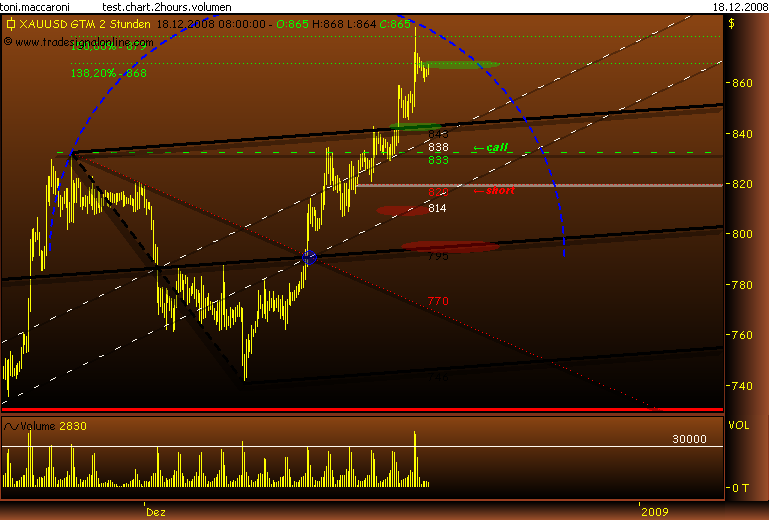
Task: Click the white 814 price label
Action: point(437,208)
